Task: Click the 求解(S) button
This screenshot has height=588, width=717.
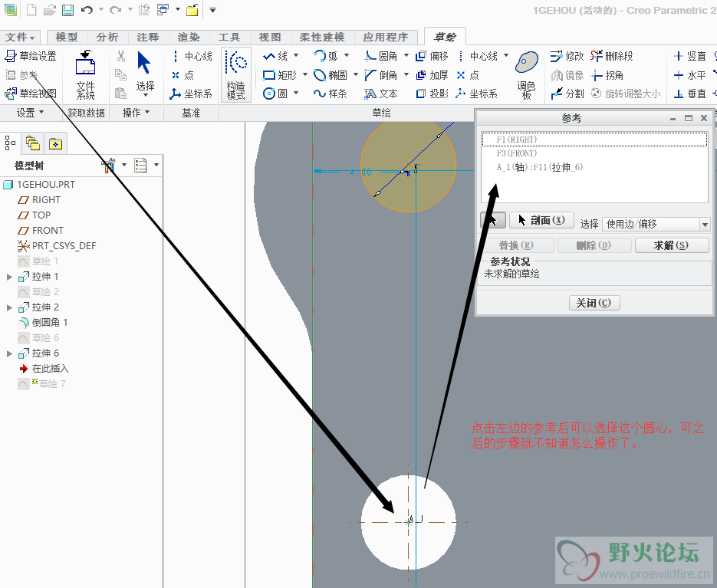Action: pyautogui.click(x=672, y=245)
